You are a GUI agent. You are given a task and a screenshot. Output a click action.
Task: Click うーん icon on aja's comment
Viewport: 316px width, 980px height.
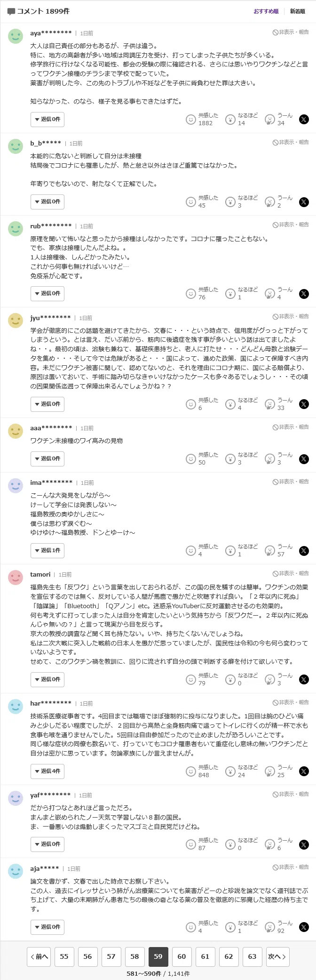pyautogui.click(x=270, y=927)
